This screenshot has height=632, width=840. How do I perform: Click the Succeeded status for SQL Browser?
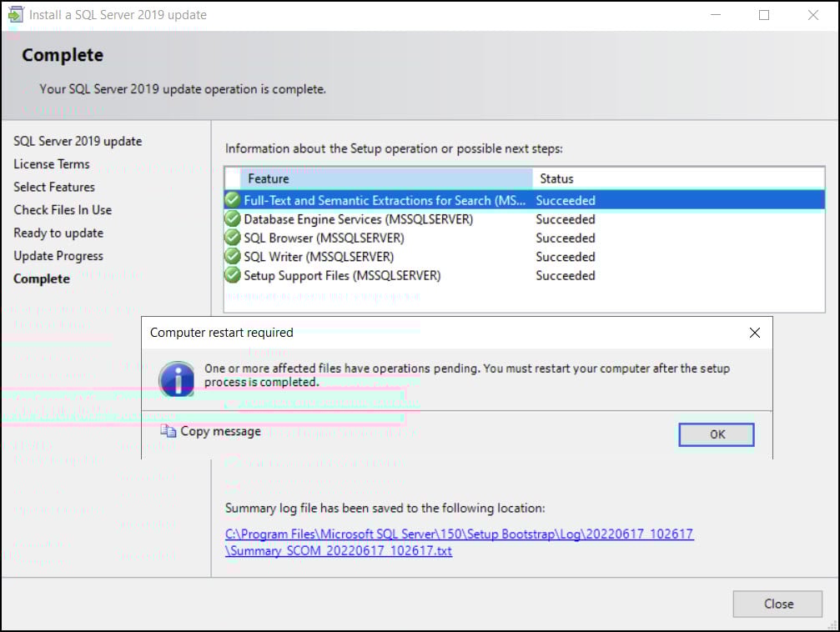point(566,238)
